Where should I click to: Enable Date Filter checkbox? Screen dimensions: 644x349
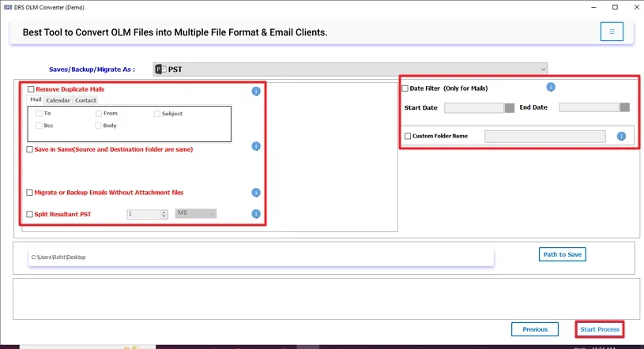405,88
